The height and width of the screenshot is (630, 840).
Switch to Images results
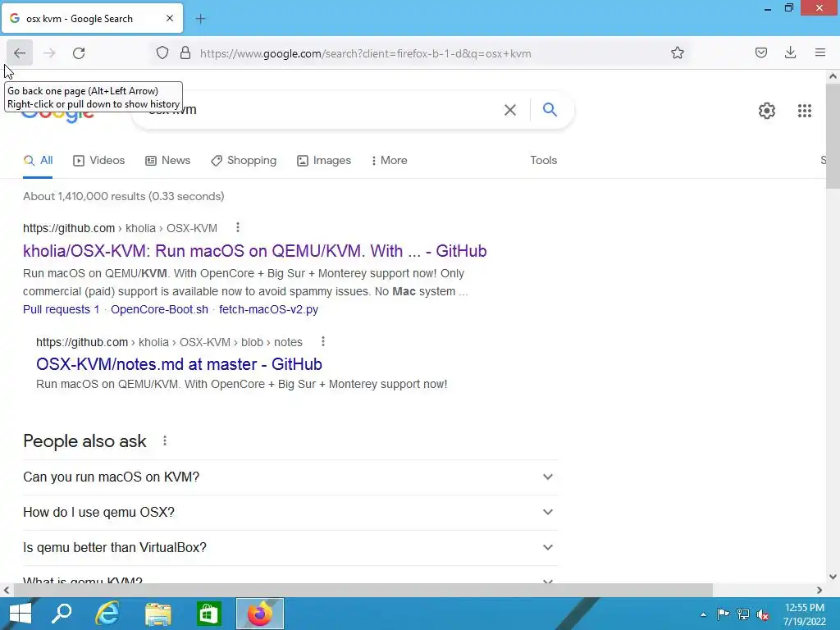324,160
